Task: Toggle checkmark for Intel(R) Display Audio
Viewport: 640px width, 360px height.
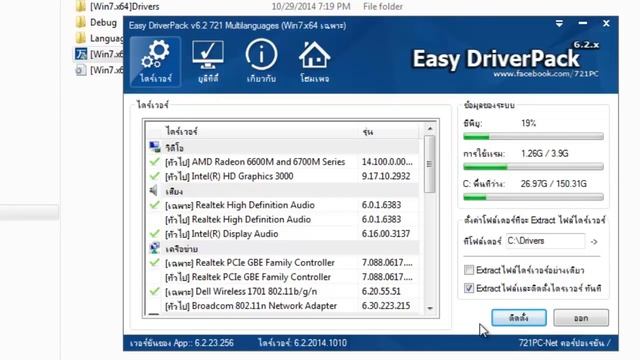Action: coord(154,234)
